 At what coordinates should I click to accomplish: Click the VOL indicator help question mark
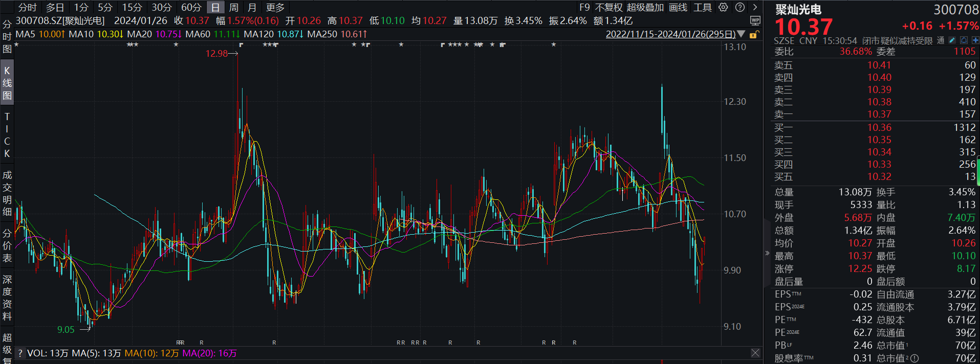tap(20, 353)
